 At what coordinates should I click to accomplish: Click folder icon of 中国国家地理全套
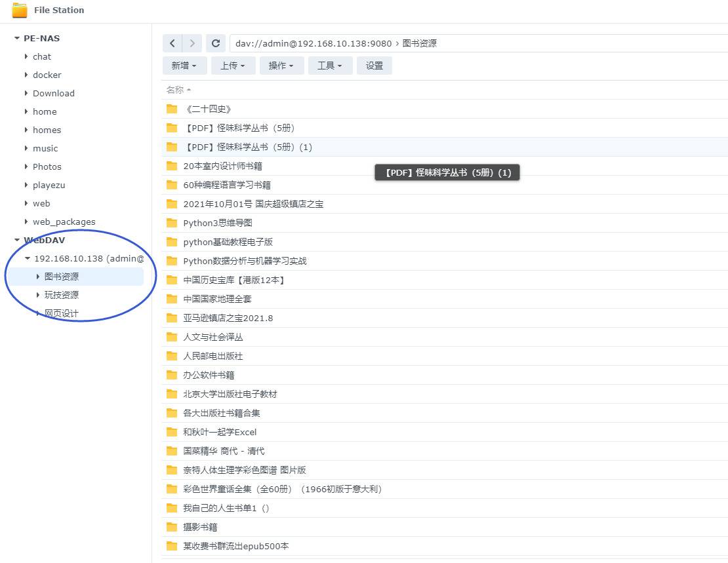click(x=172, y=299)
